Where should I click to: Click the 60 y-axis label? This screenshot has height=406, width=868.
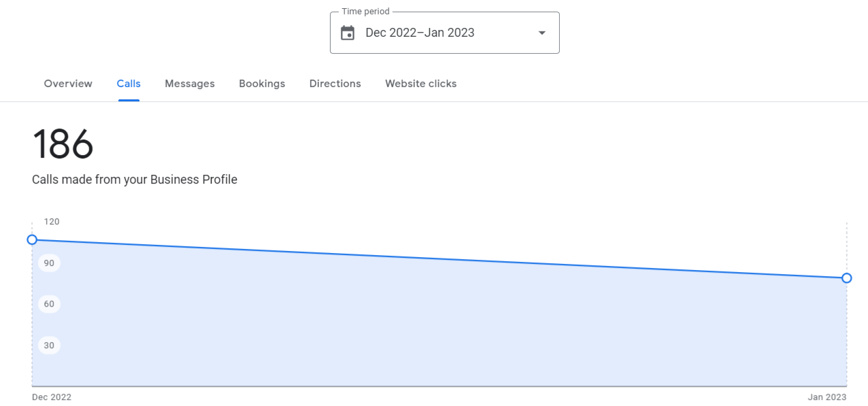pos(49,304)
